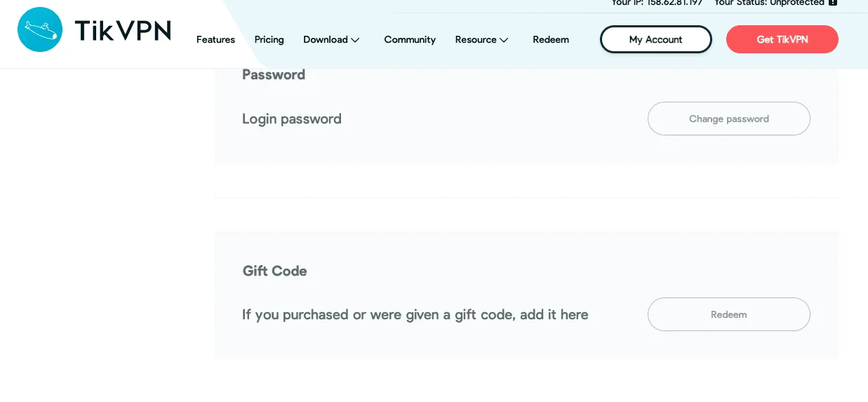
Task: Click the TikVPN submarine logo icon
Action: (x=40, y=29)
